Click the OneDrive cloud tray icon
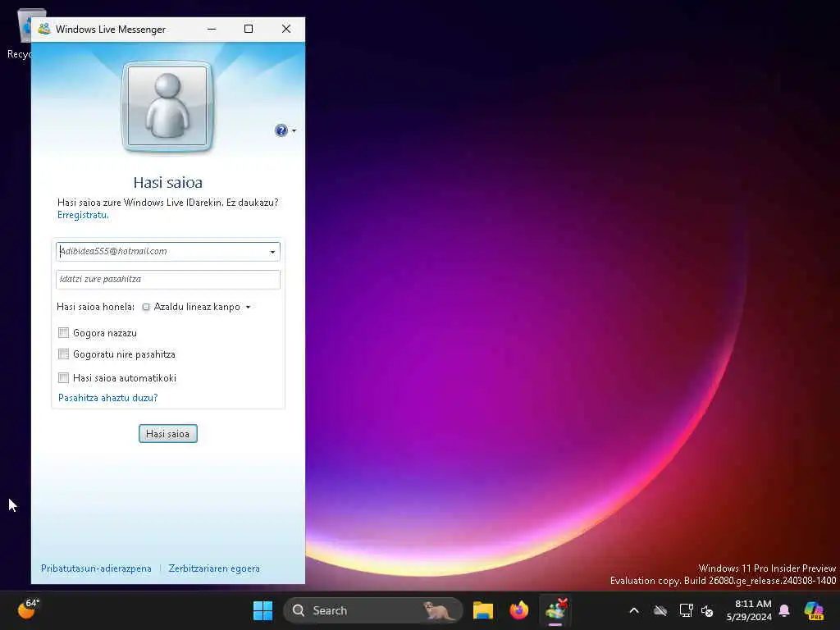This screenshot has height=630, width=840. tap(660, 610)
